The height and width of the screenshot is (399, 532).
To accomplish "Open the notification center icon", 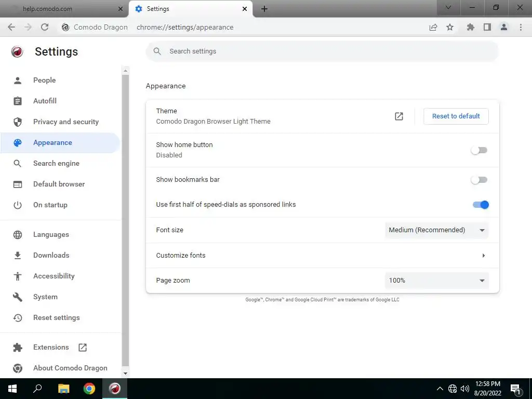I will [x=516, y=389].
